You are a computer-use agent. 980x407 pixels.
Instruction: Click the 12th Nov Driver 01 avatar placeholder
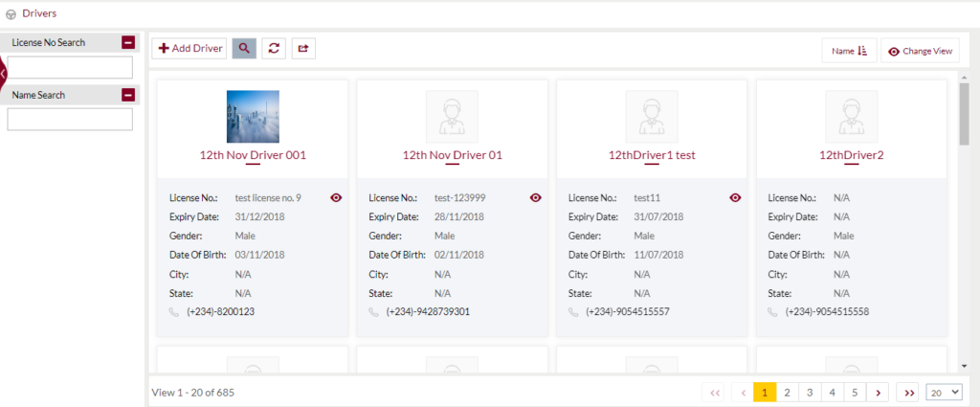[452, 116]
